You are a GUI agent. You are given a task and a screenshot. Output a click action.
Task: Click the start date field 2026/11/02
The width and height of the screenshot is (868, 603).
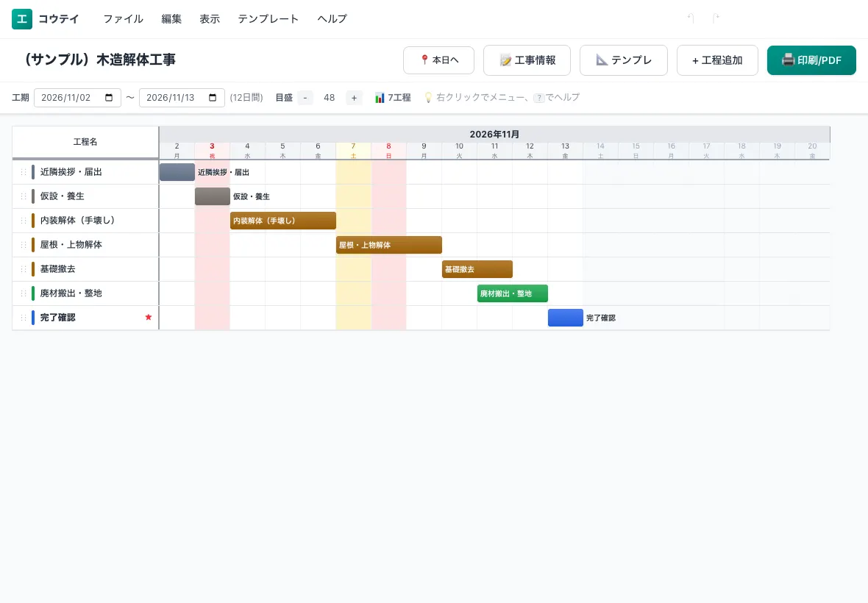tap(77, 97)
